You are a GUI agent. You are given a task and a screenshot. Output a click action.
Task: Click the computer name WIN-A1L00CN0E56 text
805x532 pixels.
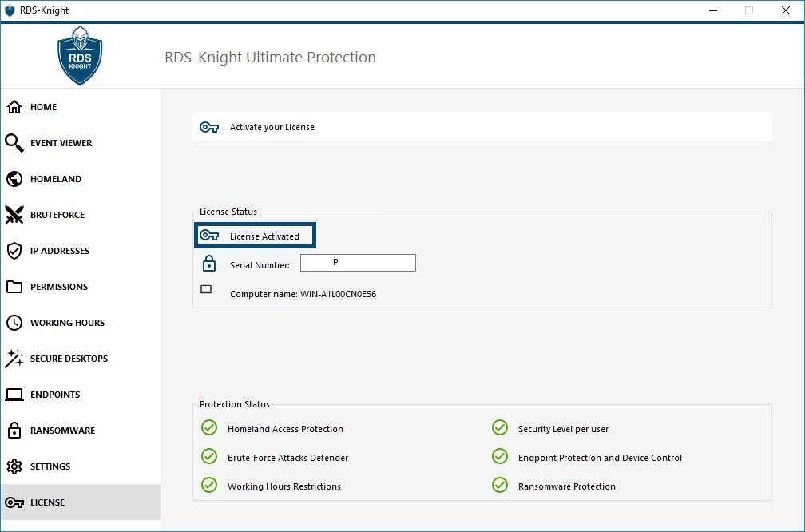[339, 294]
